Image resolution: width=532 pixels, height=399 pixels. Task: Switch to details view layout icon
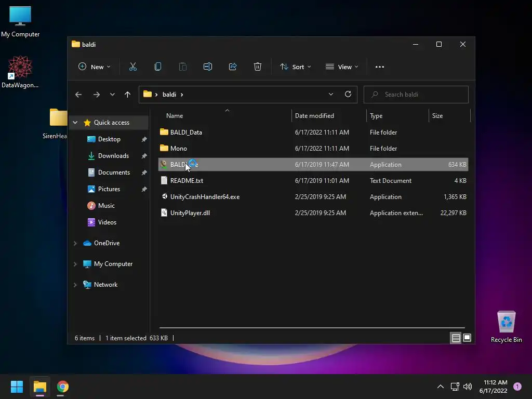tap(456, 338)
